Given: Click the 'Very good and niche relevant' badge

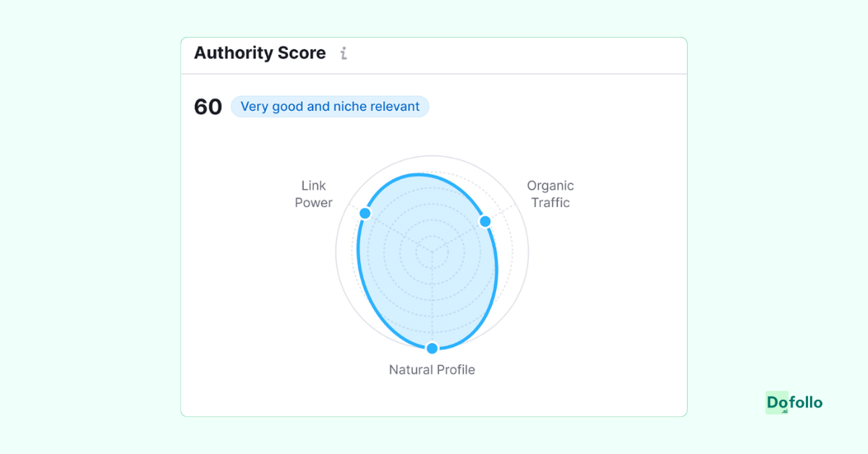Looking at the screenshot, I should point(330,106).
